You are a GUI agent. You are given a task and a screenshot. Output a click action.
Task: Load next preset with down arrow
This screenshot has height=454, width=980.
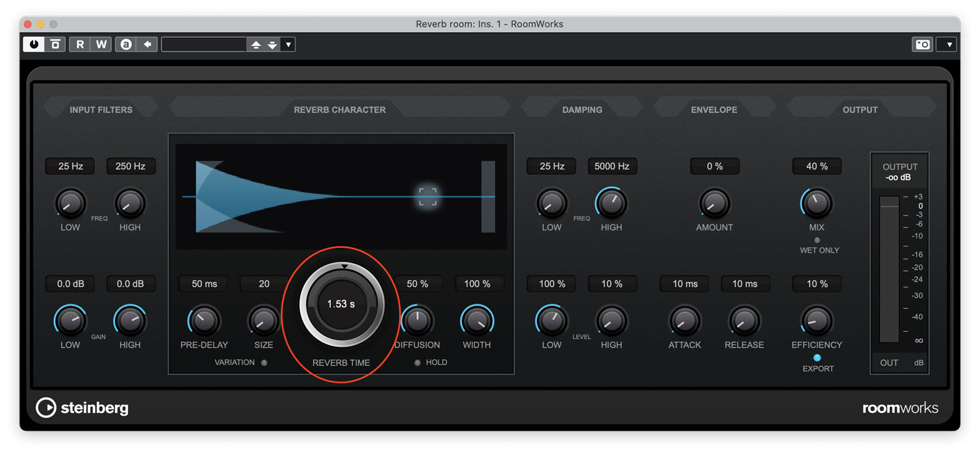coord(272,44)
